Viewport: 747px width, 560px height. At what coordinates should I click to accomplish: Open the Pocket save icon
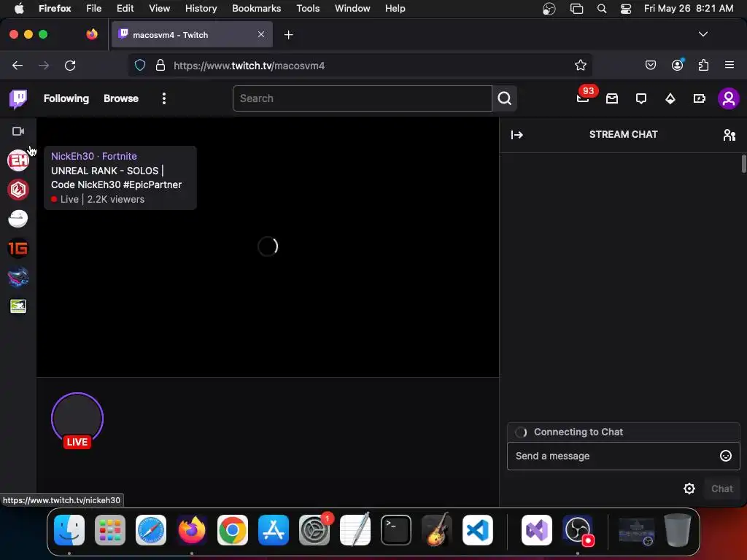click(x=650, y=65)
